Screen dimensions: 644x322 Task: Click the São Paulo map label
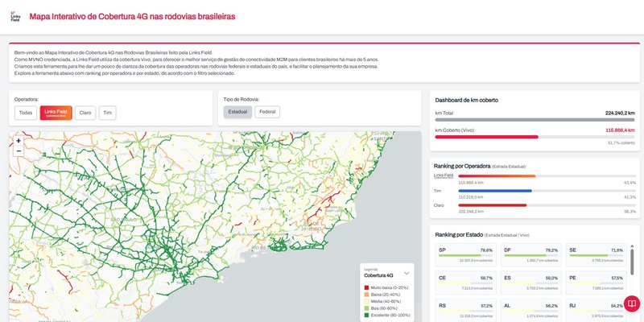coord(123,220)
